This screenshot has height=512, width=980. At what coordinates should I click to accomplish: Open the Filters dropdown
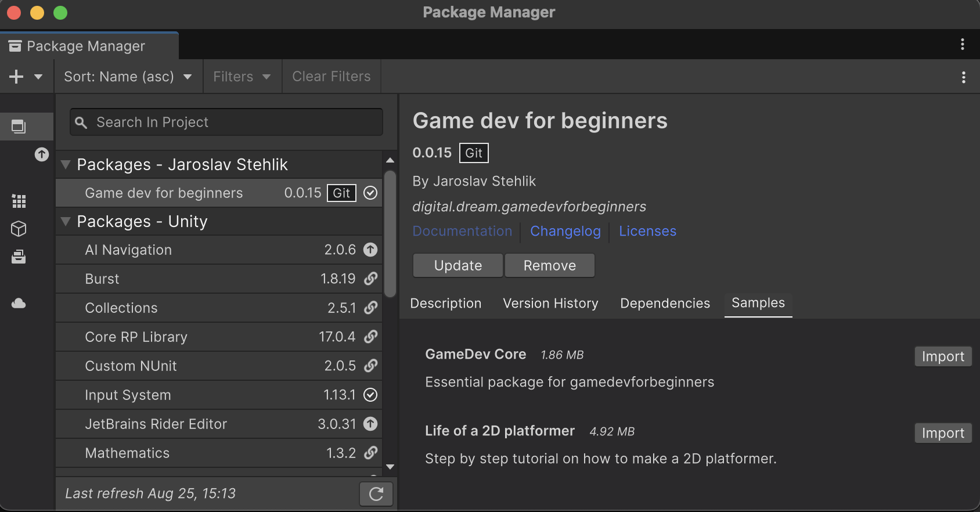coord(242,77)
